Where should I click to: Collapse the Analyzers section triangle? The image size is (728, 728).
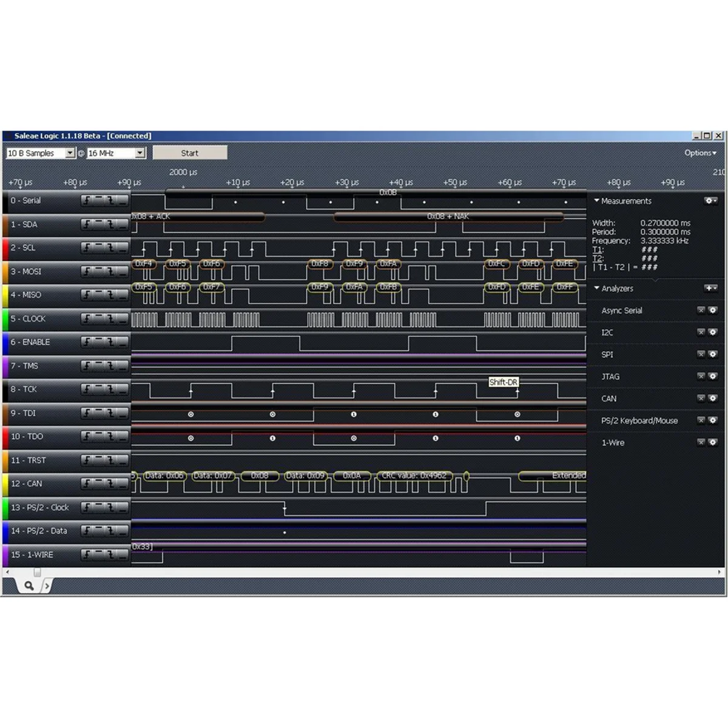pos(596,288)
